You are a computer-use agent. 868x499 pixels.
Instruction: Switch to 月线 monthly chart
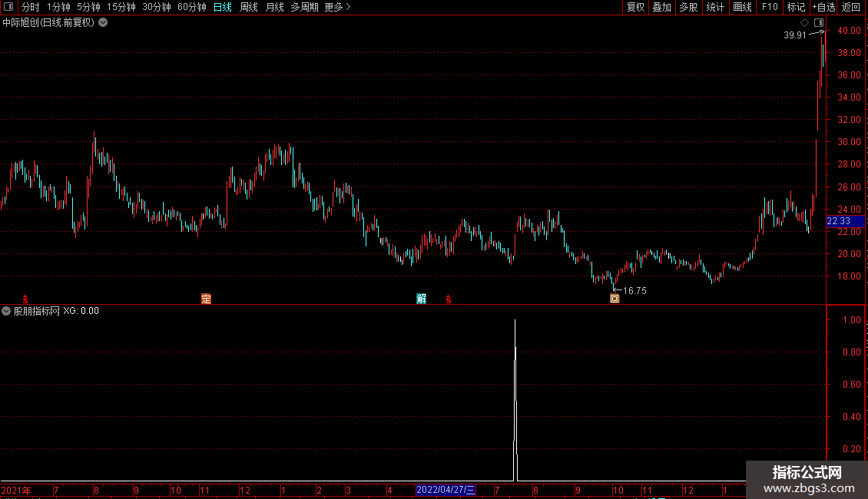coord(274,7)
